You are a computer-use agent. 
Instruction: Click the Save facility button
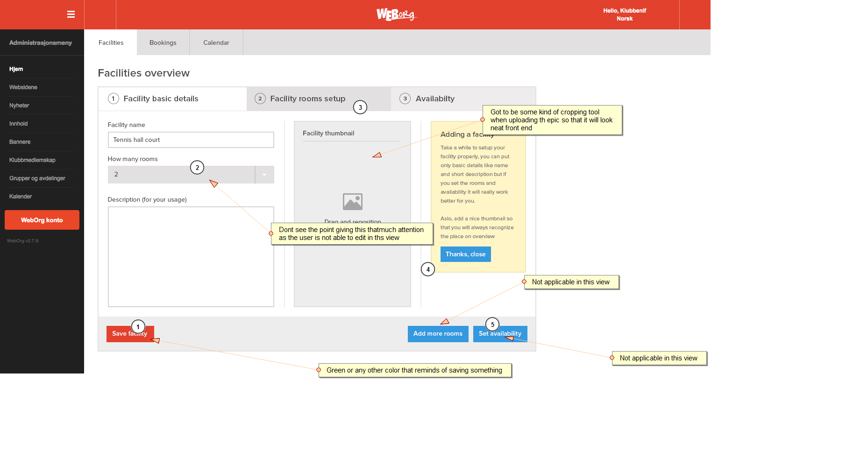pyautogui.click(x=130, y=334)
